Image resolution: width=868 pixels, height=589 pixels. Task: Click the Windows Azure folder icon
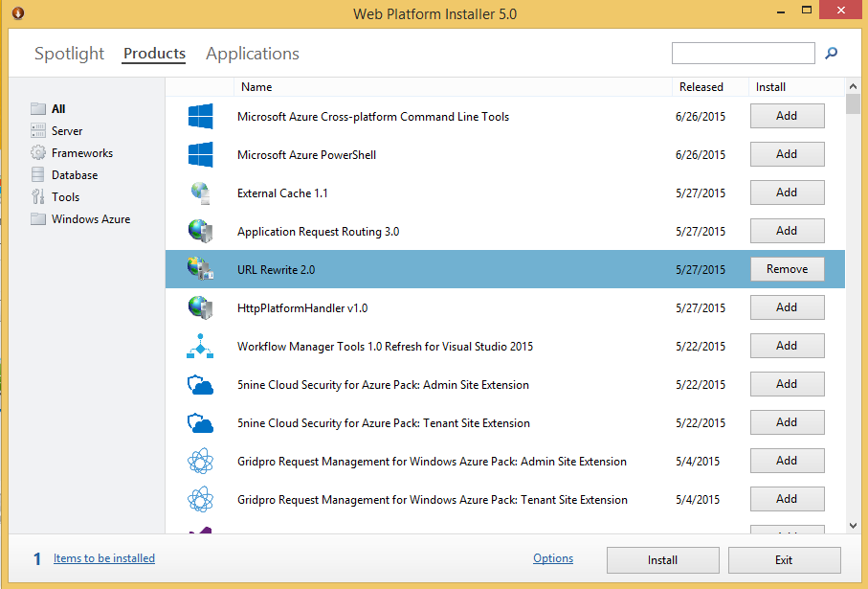[x=38, y=219]
